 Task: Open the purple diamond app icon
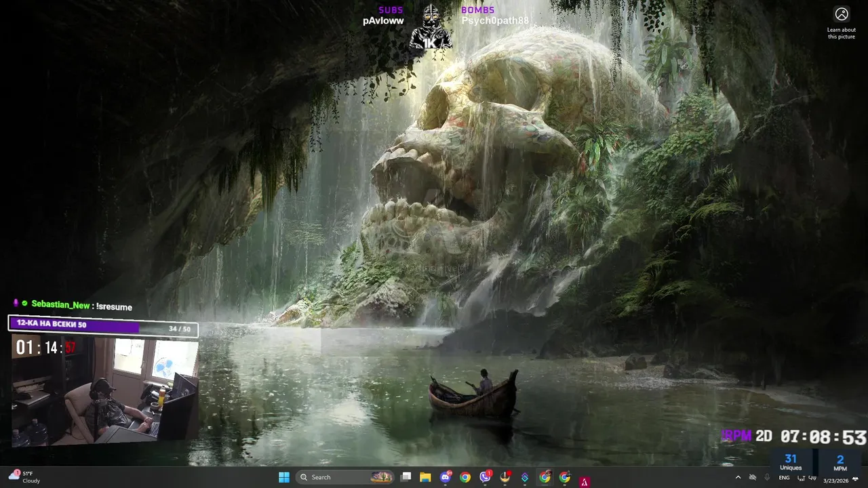click(525, 477)
